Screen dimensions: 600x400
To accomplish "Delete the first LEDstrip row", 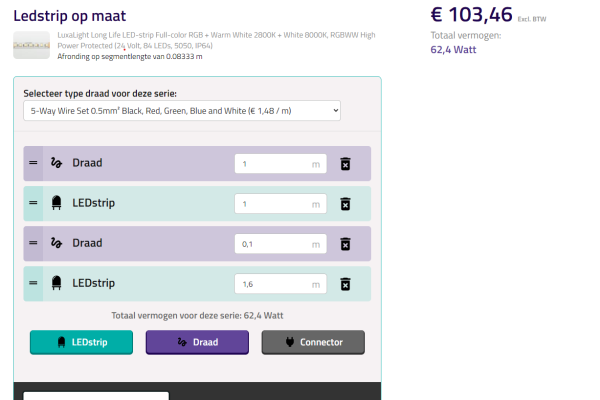I will tap(345, 204).
